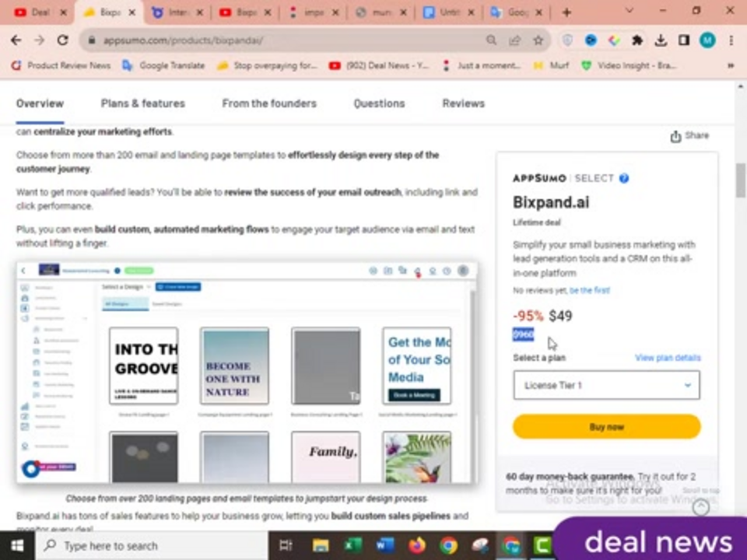Open the Downloads icon in the browser toolbar
This screenshot has height=560, width=747.
click(661, 40)
